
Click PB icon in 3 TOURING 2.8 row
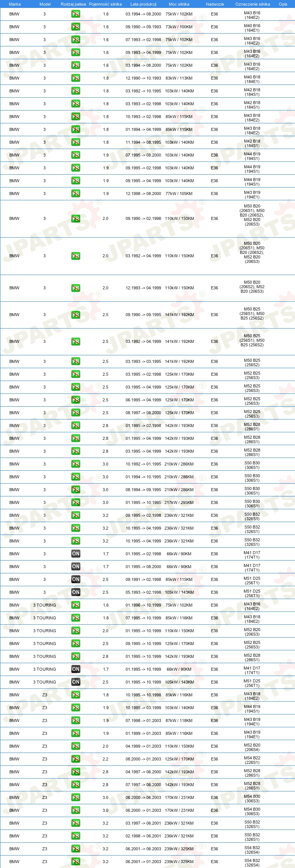click(75, 656)
